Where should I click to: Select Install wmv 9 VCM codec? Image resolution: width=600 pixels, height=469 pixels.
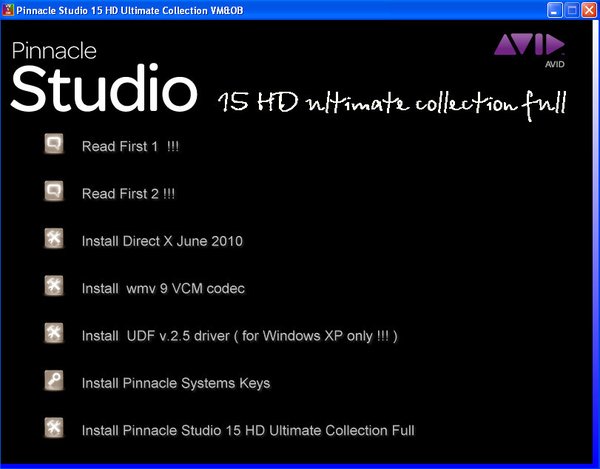(x=163, y=288)
